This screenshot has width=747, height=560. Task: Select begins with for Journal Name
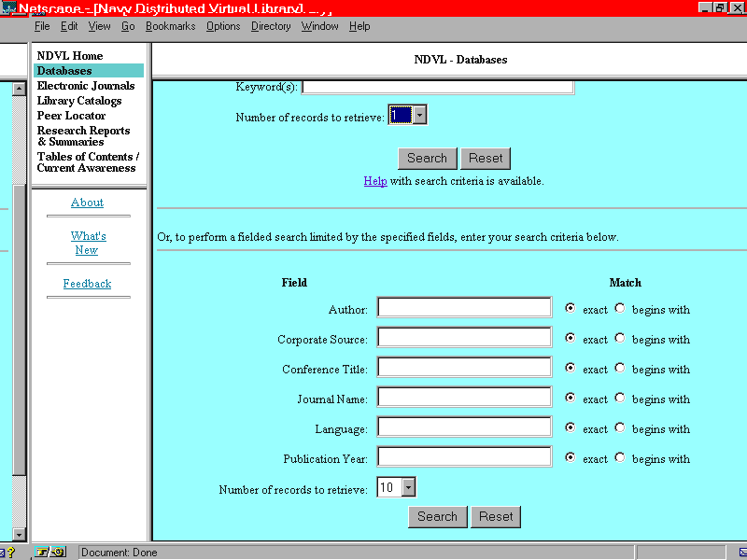(x=620, y=399)
